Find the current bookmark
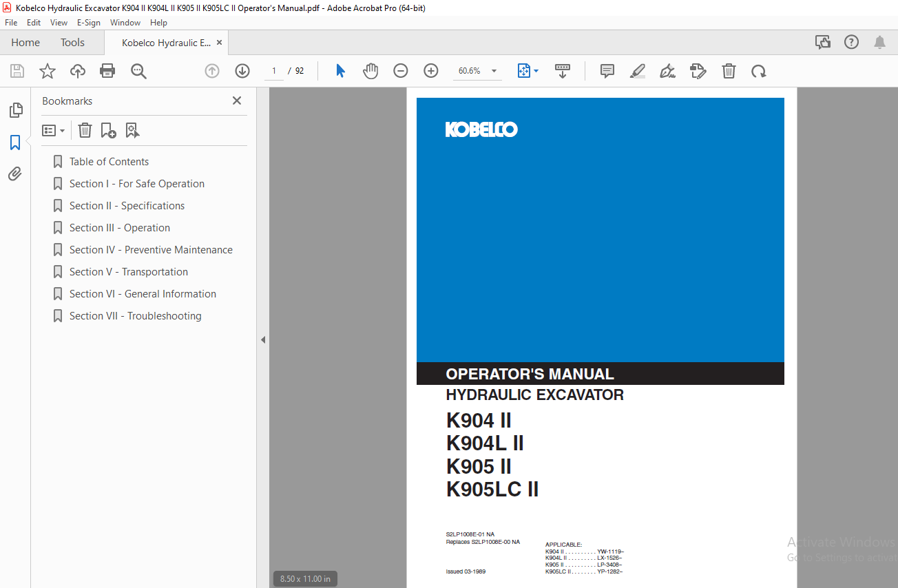This screenshot has width=898, height=588. [x=133, y=130]
